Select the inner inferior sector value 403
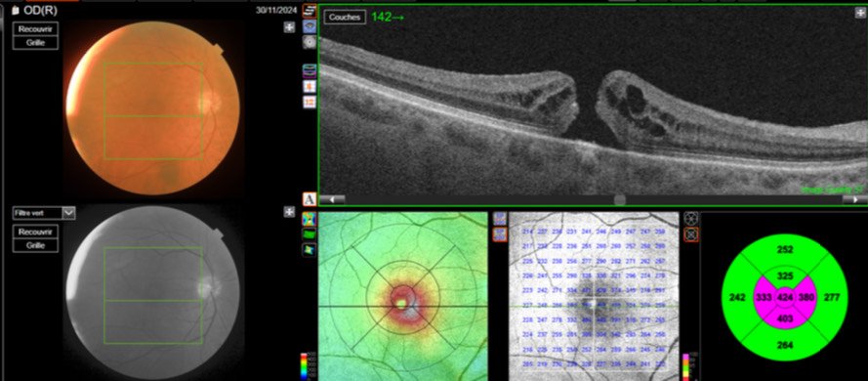This screenshot has width=868, height=381. [785, 319]
